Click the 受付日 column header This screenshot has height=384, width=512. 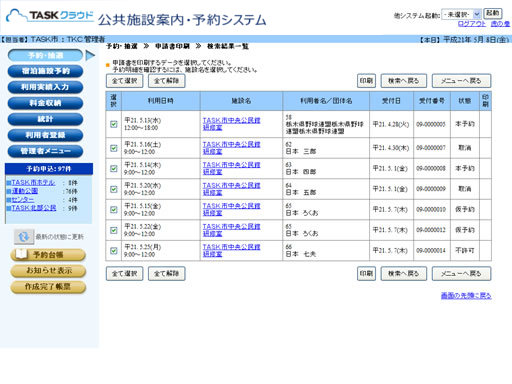pyautogui.click(x=391, y=101)
